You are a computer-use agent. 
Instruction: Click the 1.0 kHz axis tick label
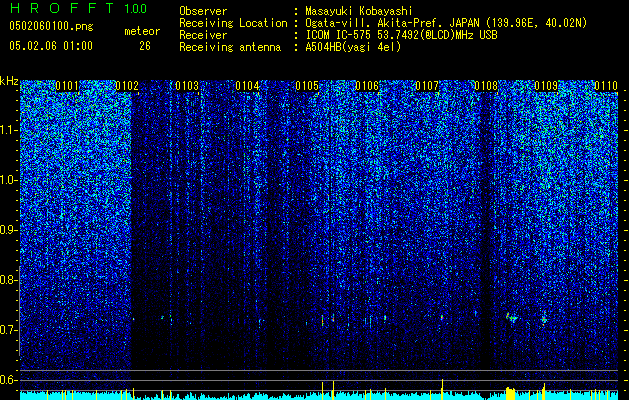pos(8,180)
